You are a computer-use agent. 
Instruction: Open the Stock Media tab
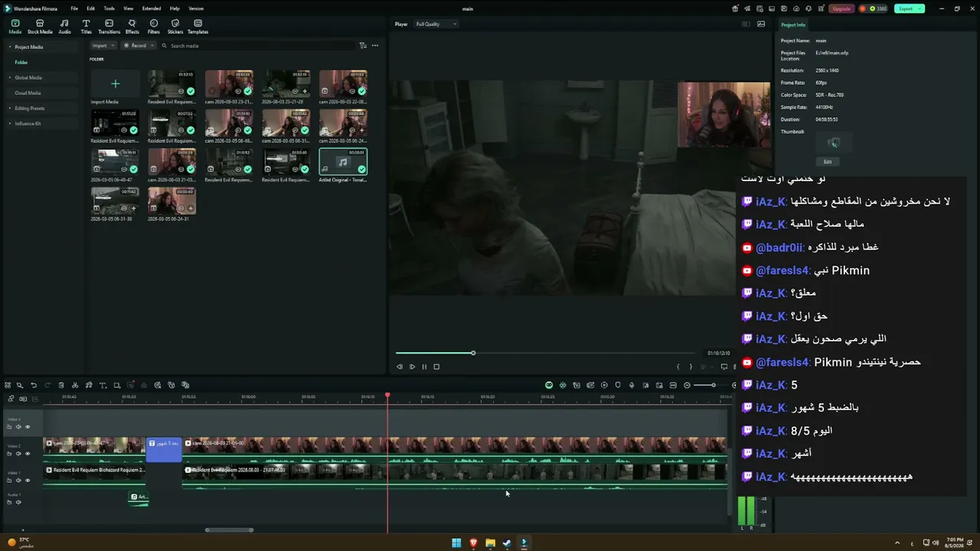40,27
